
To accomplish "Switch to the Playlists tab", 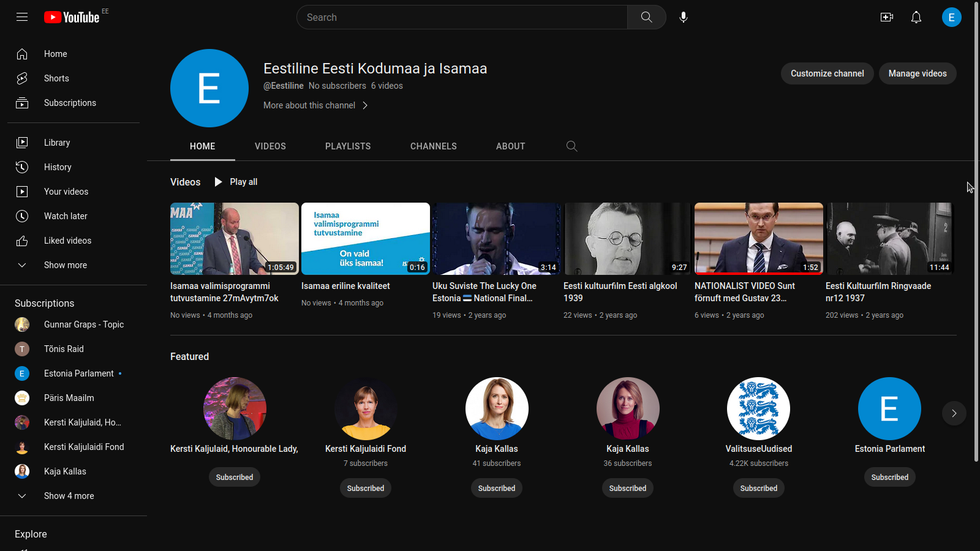I will click(x=348, y=146).
